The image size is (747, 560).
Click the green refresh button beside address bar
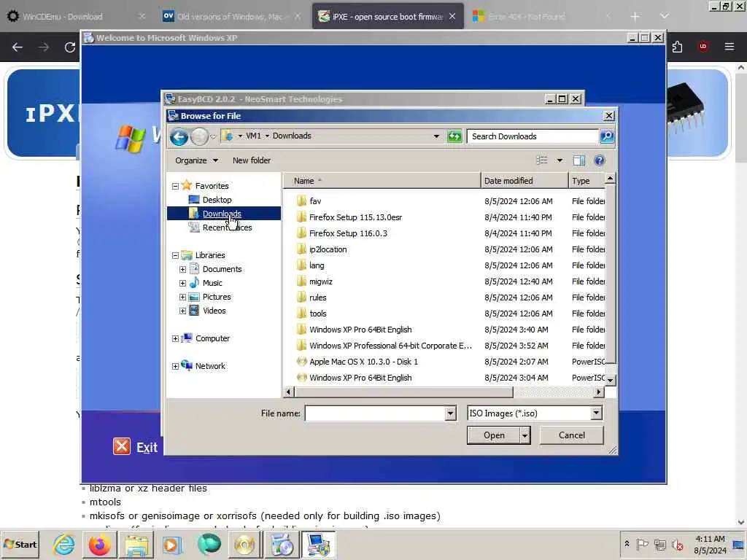pyautogui.click(x=454, y=136)
